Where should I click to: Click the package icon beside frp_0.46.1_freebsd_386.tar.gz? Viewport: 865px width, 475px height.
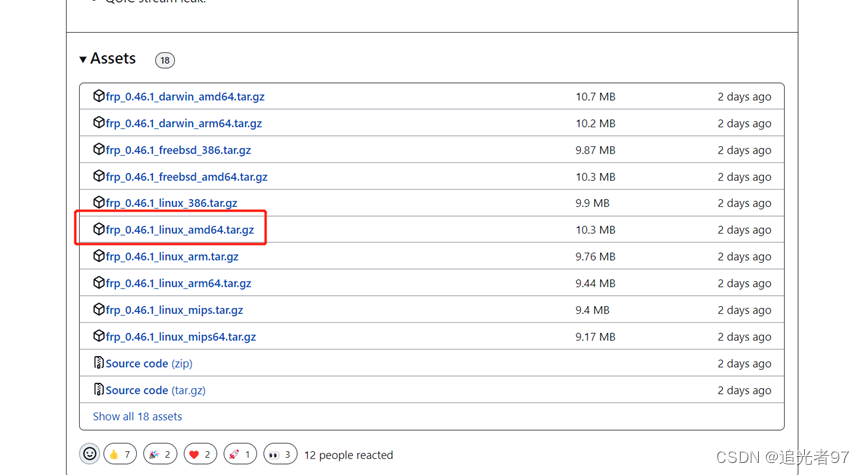click(x=99, y=149)
